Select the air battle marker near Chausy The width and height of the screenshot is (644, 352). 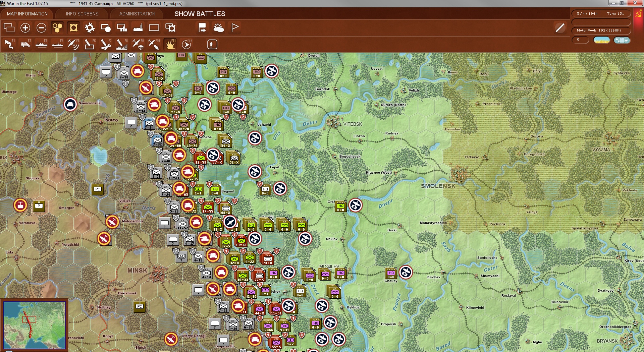(406, 272)
